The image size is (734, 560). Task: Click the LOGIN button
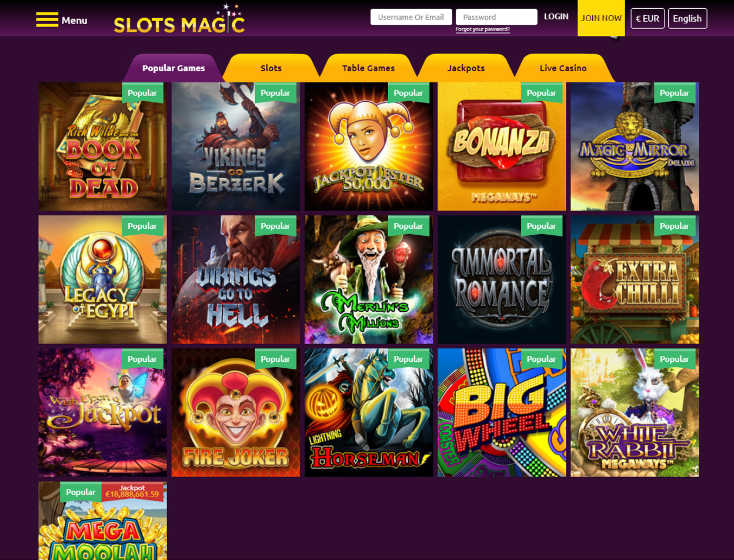click(x=556, y=16)
